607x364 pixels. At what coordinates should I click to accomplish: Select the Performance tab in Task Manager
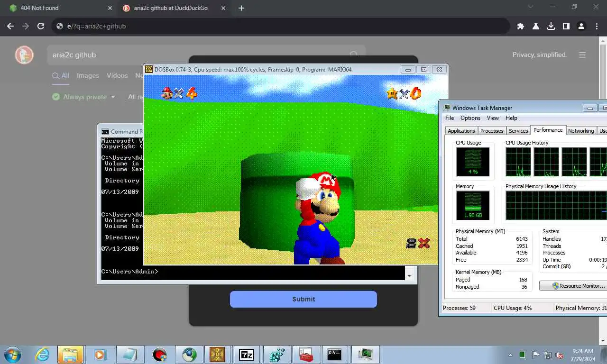[x=548, y=130]
